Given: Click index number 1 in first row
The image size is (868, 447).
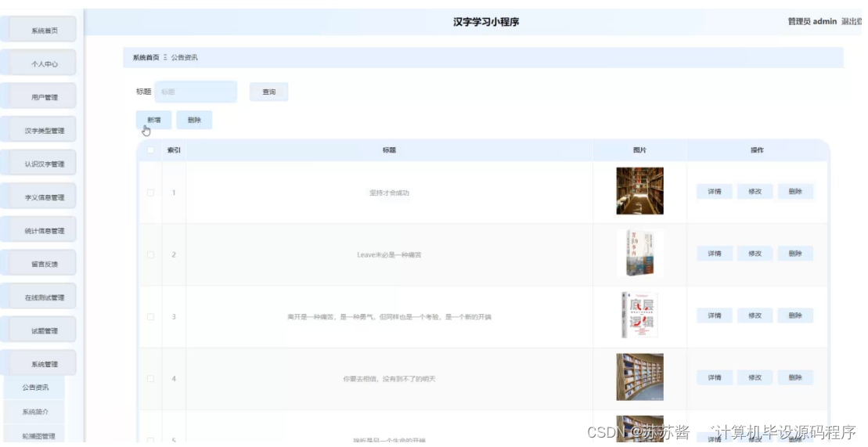Looking at the screenshot, I should (174, 193).
